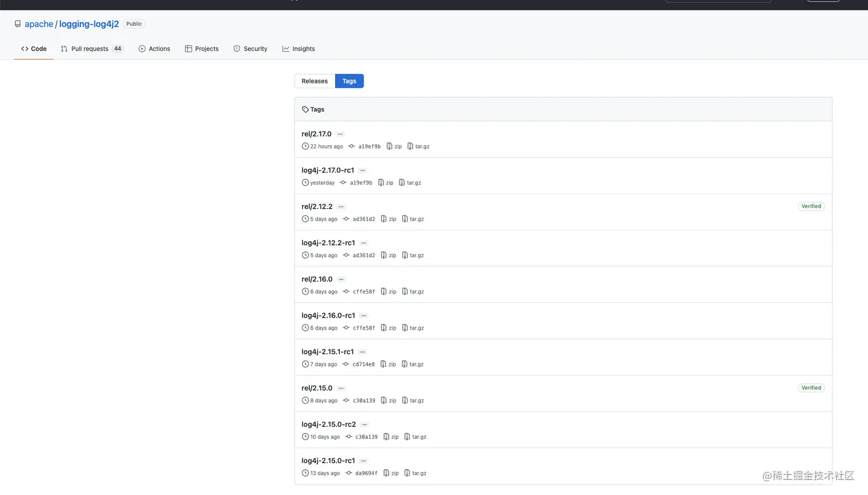
Task: Open the Projects tab
Action: tap(201, 49)
